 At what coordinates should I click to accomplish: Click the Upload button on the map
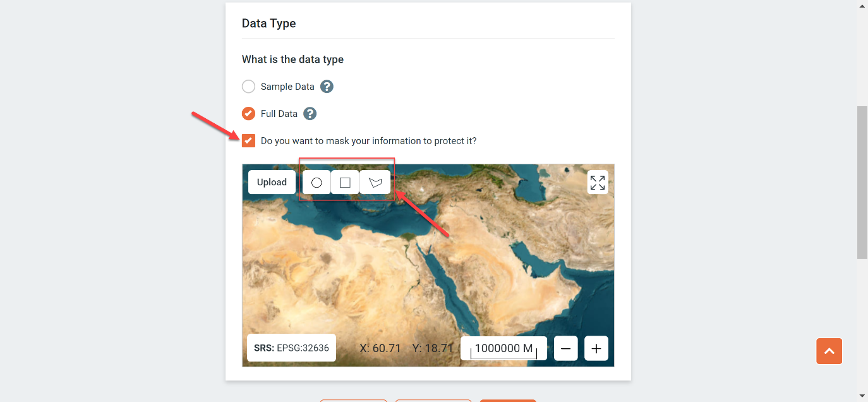pyautogui.click(x=272, y=182)
